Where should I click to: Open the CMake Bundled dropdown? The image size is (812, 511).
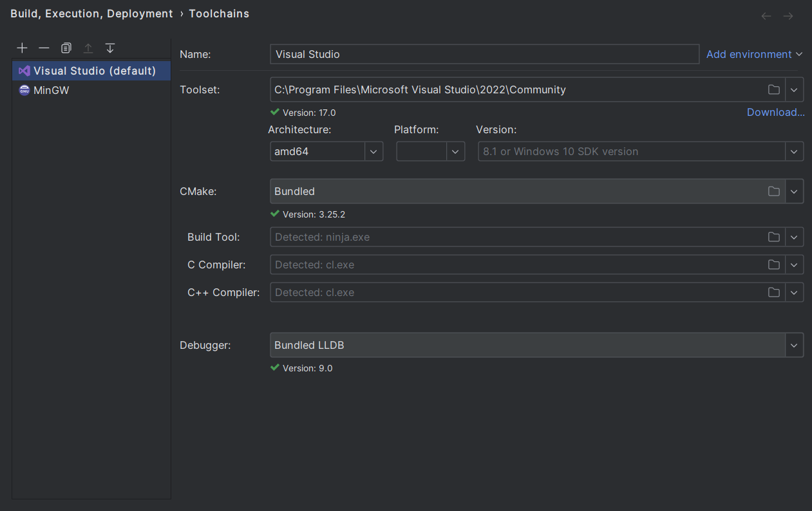coord(794,192)
